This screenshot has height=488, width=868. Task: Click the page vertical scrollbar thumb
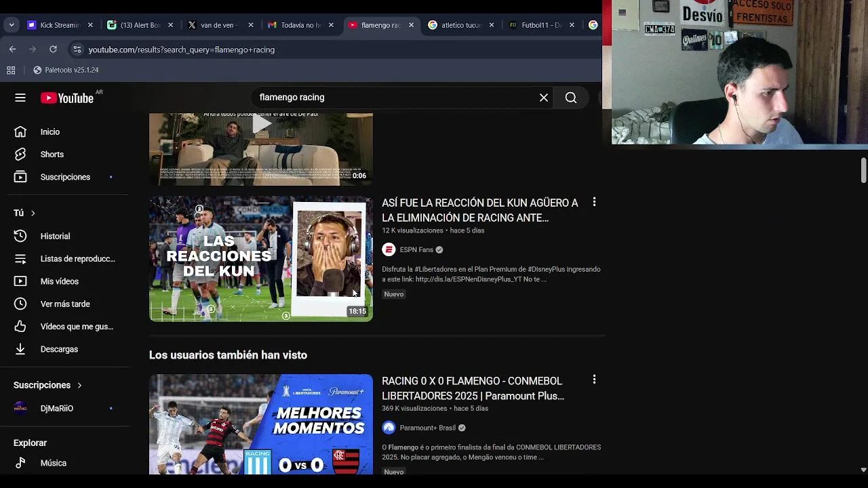click(x=863, y=170)
